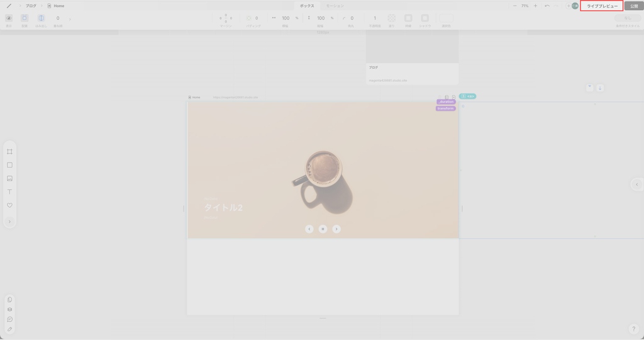This screenshot has width=644, height=340.
Task: Zoom out with the minus icon
Action: pos(515,6)
